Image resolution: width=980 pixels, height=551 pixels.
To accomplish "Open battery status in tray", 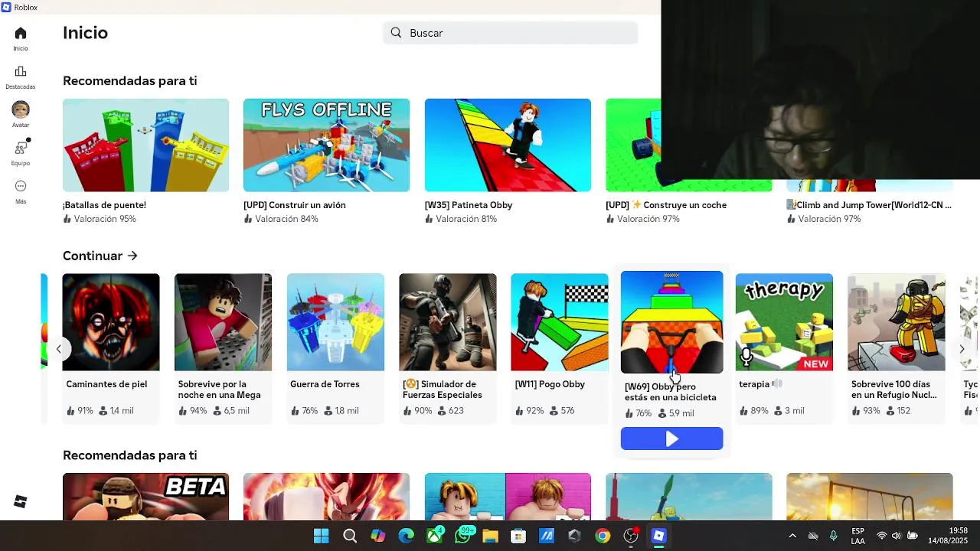I will click(x=913, y=536).
